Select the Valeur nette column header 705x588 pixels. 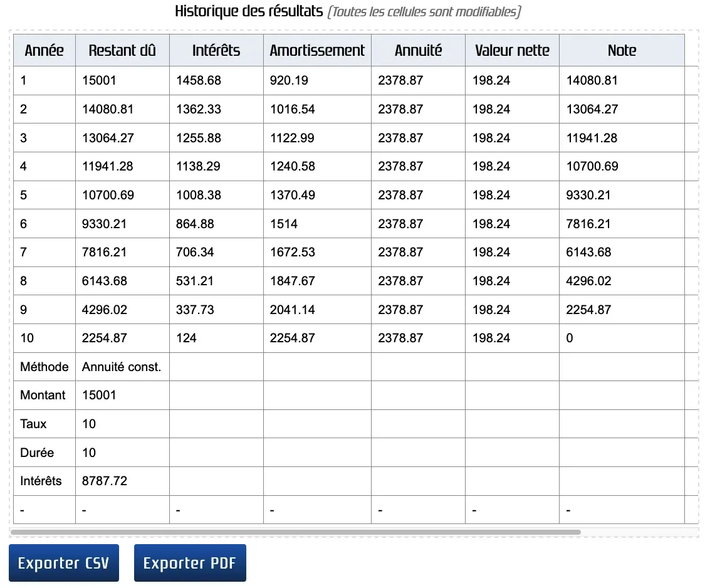click(x=512, y=50)
